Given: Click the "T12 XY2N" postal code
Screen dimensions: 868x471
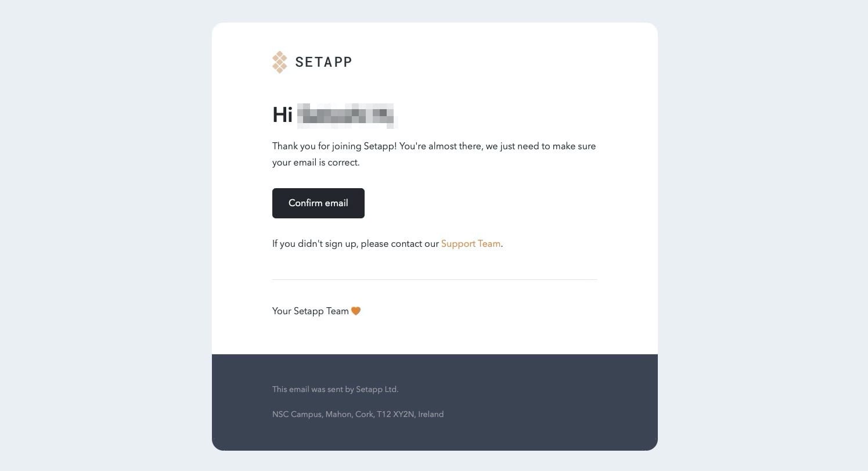Looking at the screenshot, I should click(395, 415).
